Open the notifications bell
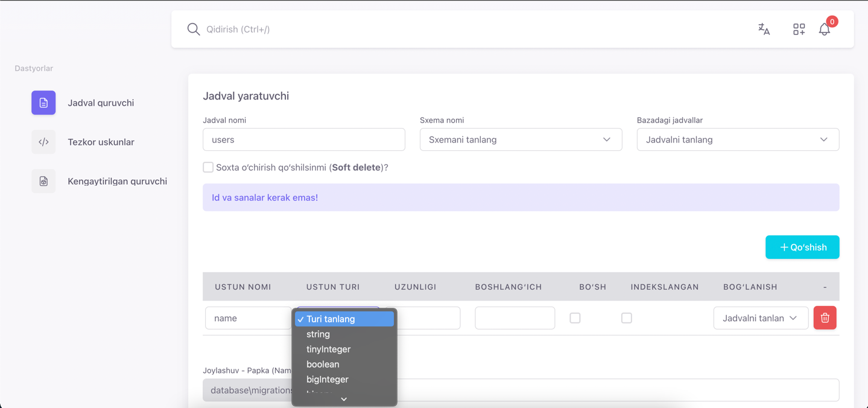The width and height of the screenshot is (868, 408). (825, 29)
